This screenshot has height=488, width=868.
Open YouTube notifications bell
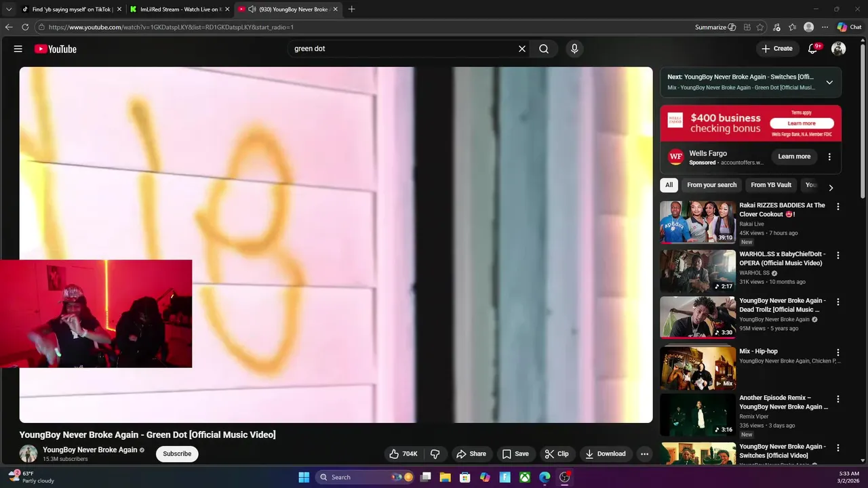point(812,49)
